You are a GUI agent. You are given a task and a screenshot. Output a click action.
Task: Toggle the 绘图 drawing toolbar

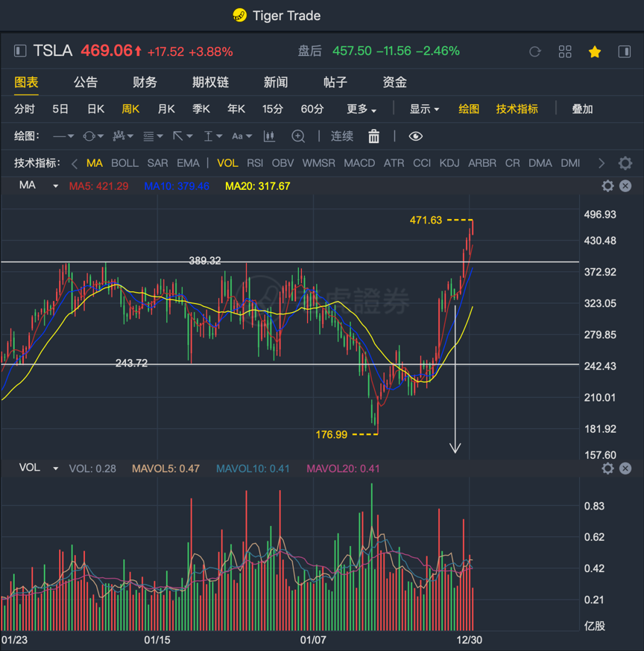point(469,109)
